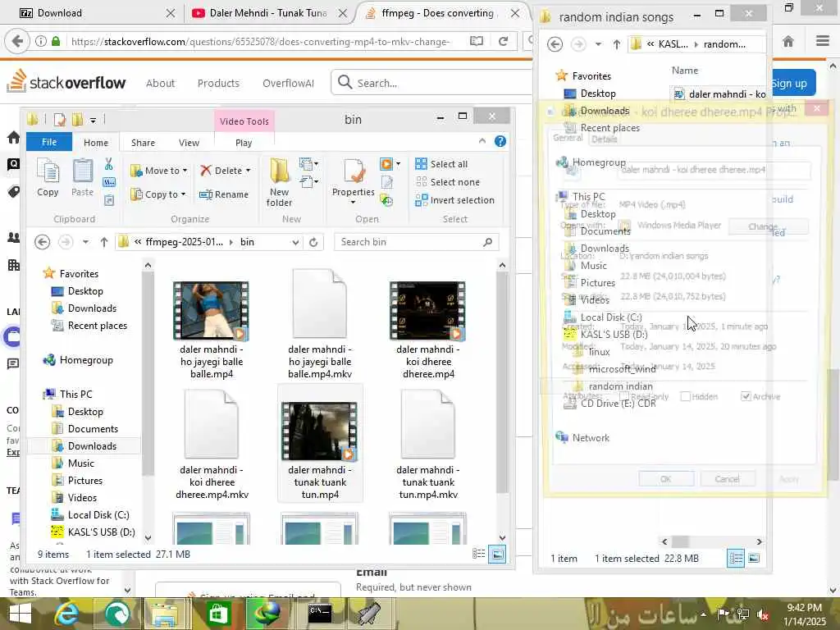This screenshot has height=630, width=840.
Task: Click the Copy icon in the bin ribbon
Action: (x=48, y=171)
